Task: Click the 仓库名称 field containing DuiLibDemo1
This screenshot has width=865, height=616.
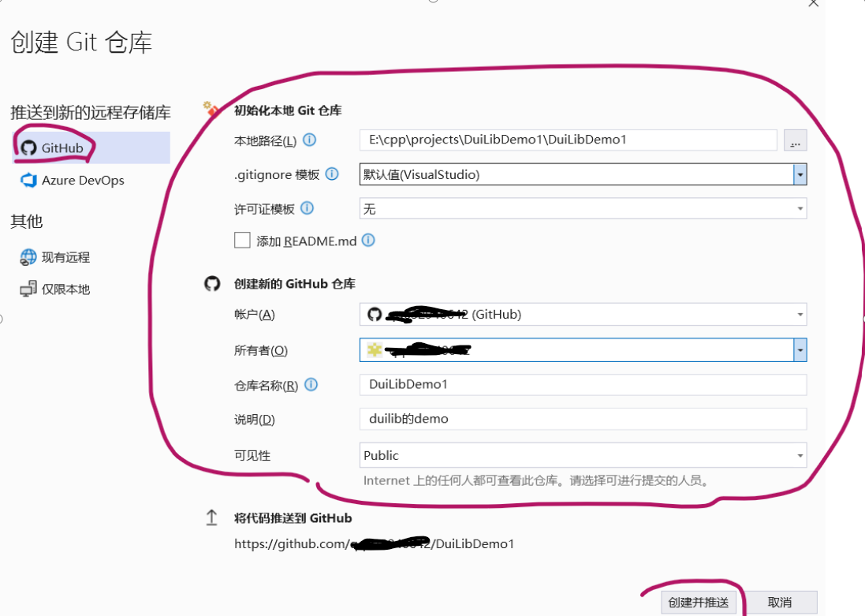Action: click(x=583, y=385)
